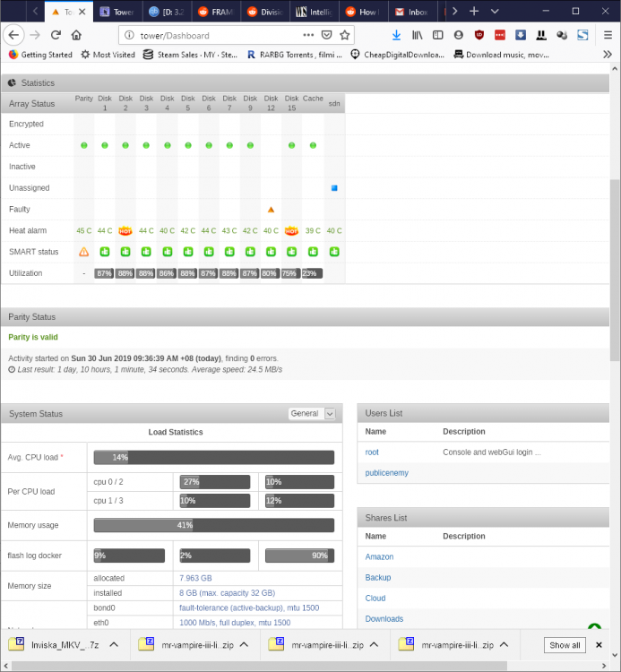Image resolution: width=621 pixels, height=672 pixels.
Task: Open the Cloud share link
Action: [375, 598]
